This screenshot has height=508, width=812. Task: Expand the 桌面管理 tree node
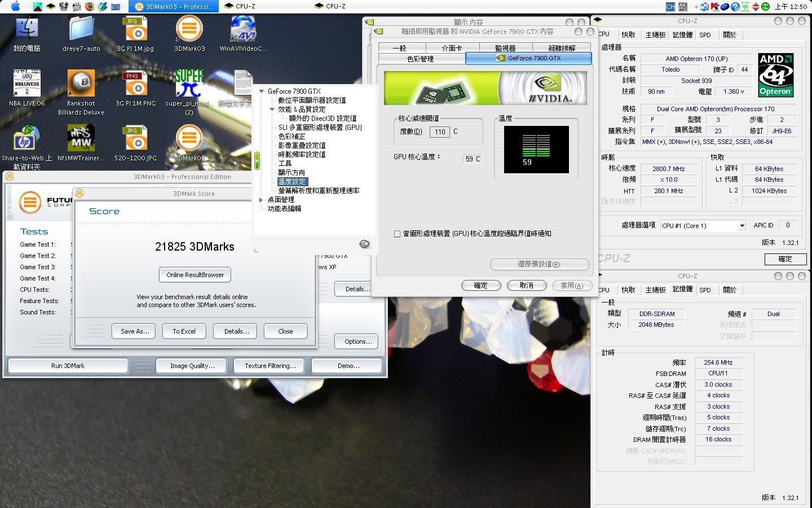261,200
